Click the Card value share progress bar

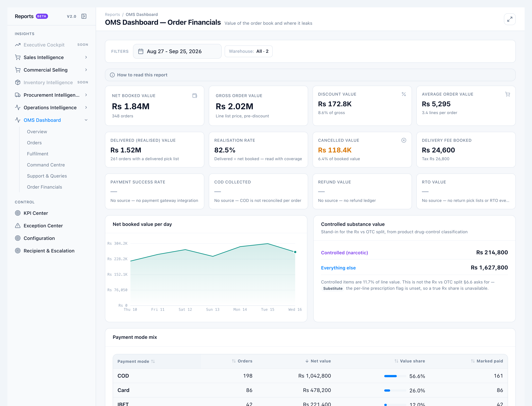[x=395, y=390]
